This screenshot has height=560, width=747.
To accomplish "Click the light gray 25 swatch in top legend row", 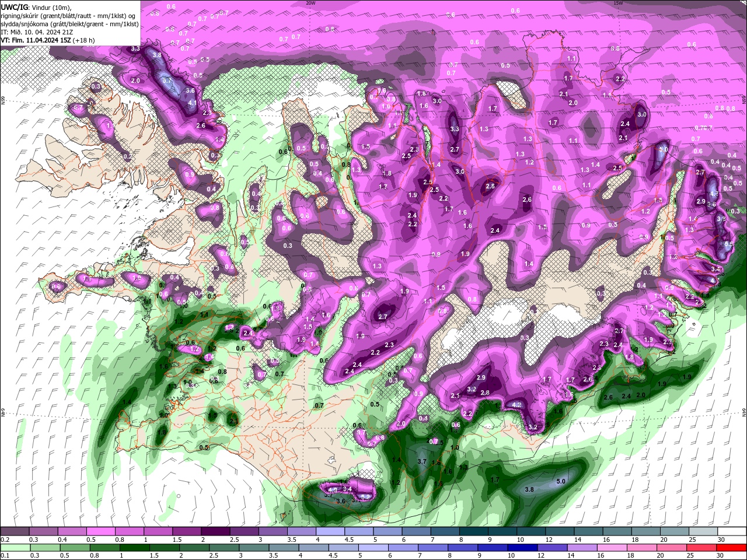I will click(703, 531).
